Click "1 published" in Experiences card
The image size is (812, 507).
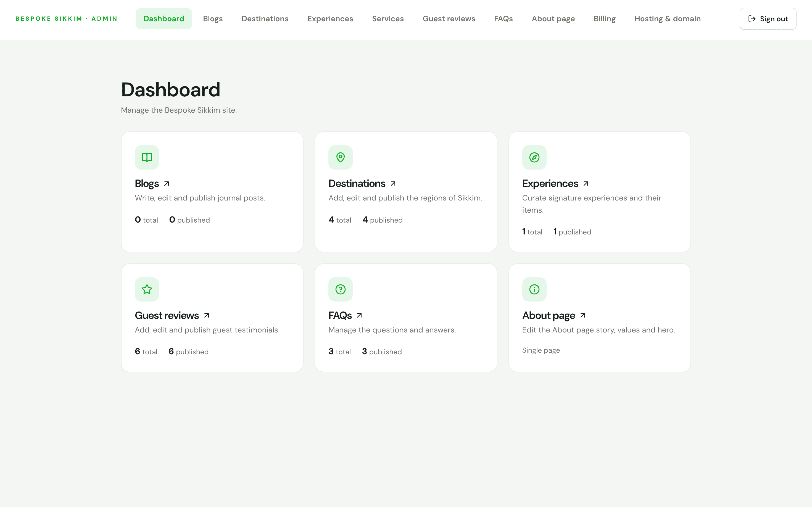click(572, 232)
